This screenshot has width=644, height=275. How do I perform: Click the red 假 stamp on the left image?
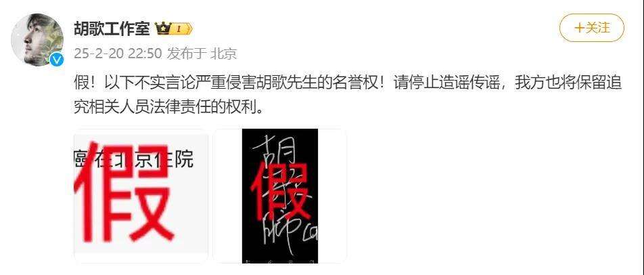(124, 192)
